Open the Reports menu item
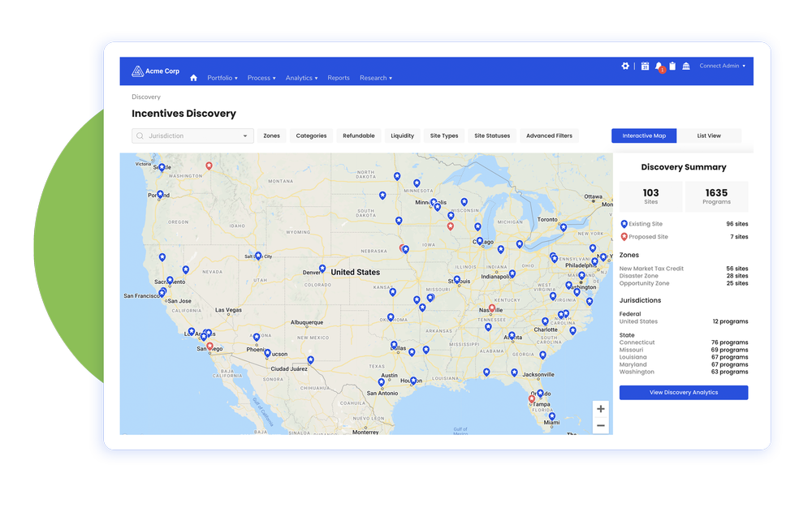The height and width of the screenshot is (521, 812). pyautogui.click(x=339, y=78)
